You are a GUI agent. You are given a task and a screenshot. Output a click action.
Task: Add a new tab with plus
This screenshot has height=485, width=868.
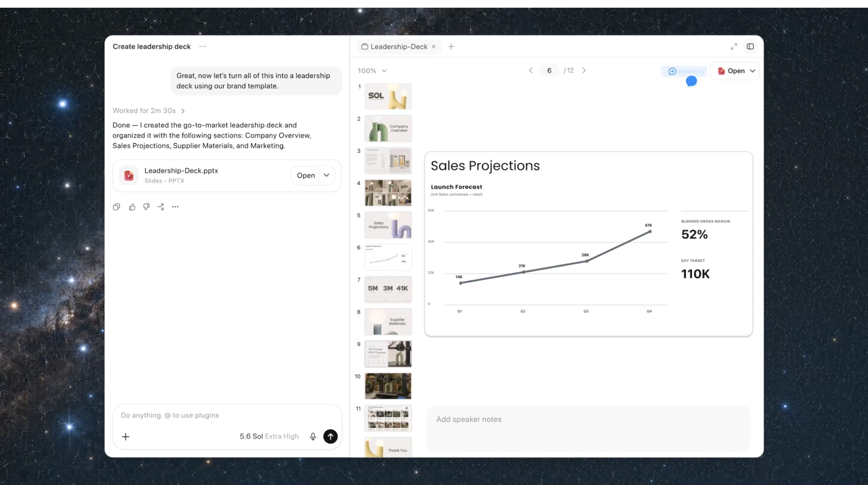(x=451, y=47)
